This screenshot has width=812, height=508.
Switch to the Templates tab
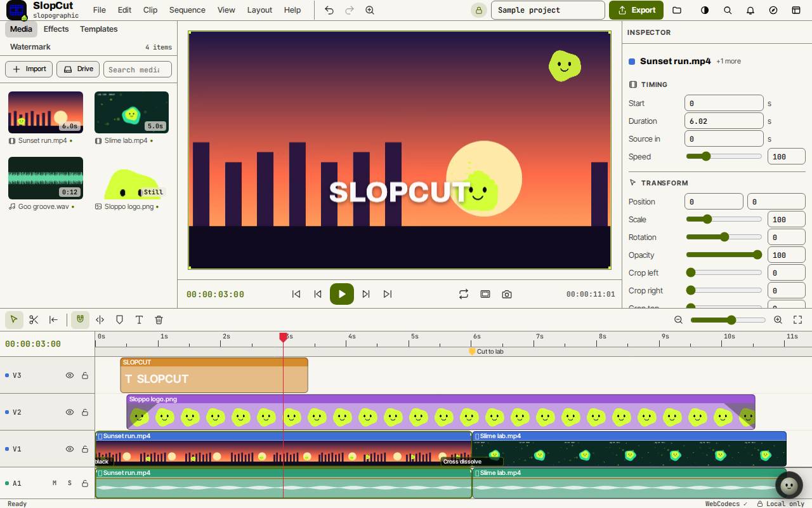coord(98,29)
